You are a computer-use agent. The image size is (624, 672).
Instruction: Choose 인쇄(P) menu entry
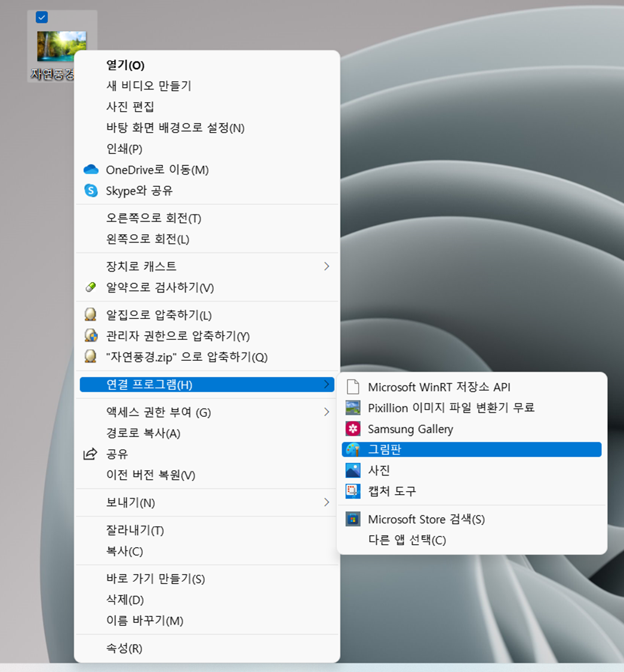point(207,149)
